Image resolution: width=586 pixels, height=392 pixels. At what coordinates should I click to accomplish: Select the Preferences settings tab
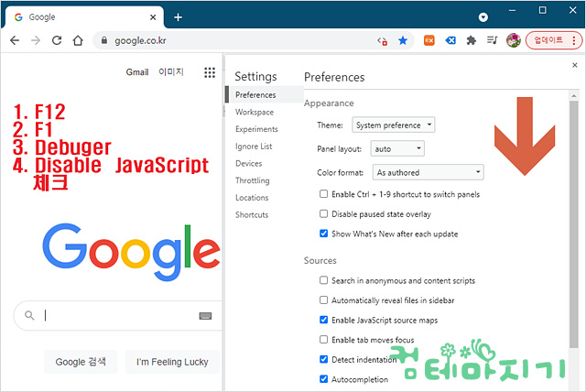tap(265, 94)
